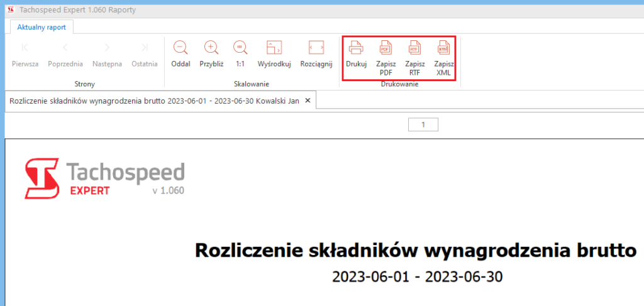Click the date range 2023-06-01 - 2023-06-30

(418, 277)
